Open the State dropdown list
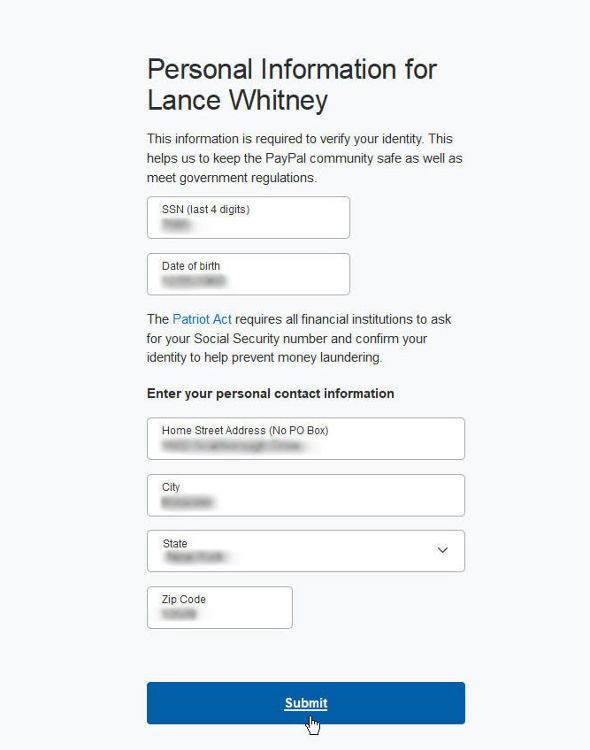 (306, 551)
